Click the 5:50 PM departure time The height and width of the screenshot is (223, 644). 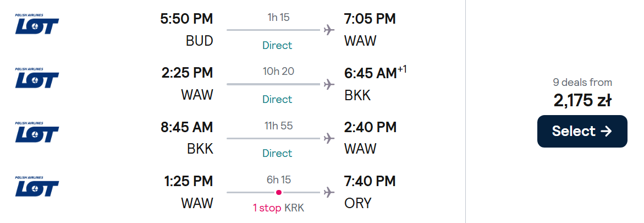click(186, 19)
